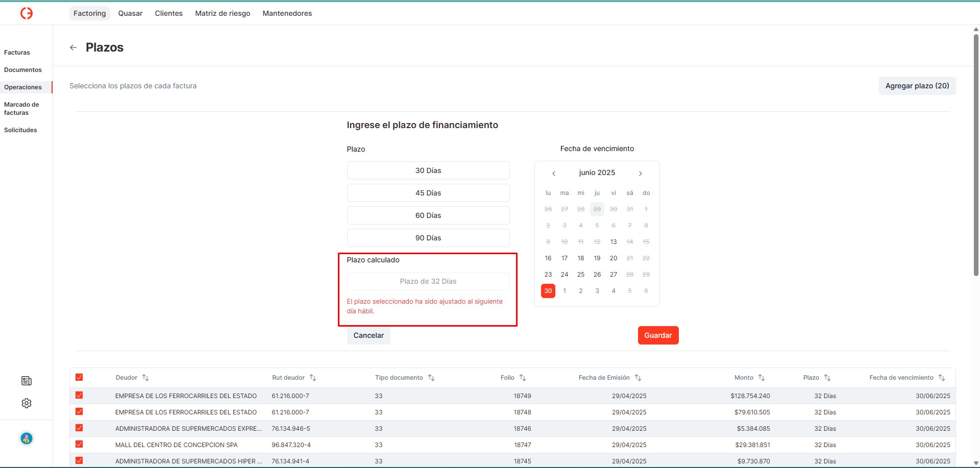Open the document list icon in sidebar

27,381
